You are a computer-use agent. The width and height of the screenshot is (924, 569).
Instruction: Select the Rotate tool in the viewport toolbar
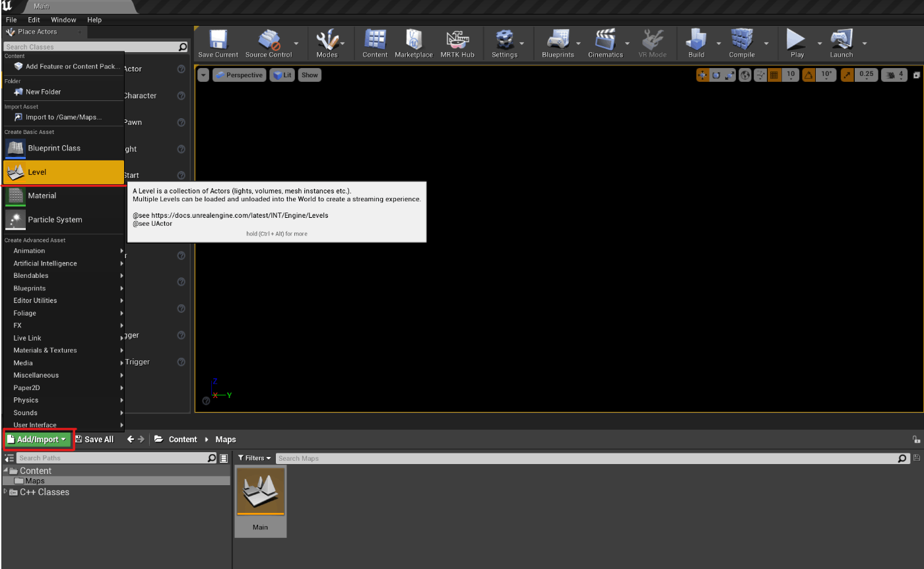[716, 75]
